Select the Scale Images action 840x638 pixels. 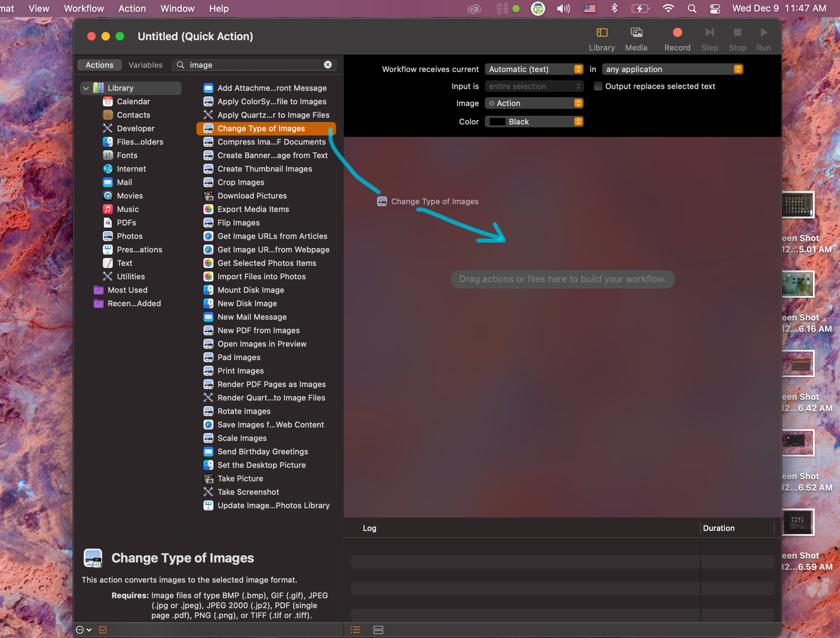[x=242, y=438]
